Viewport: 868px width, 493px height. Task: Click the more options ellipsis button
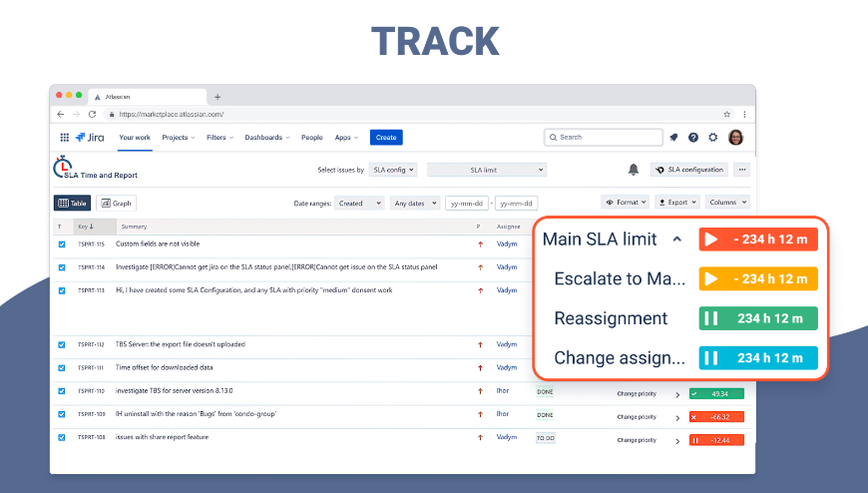pyautogui.click(x=741, y=170)
